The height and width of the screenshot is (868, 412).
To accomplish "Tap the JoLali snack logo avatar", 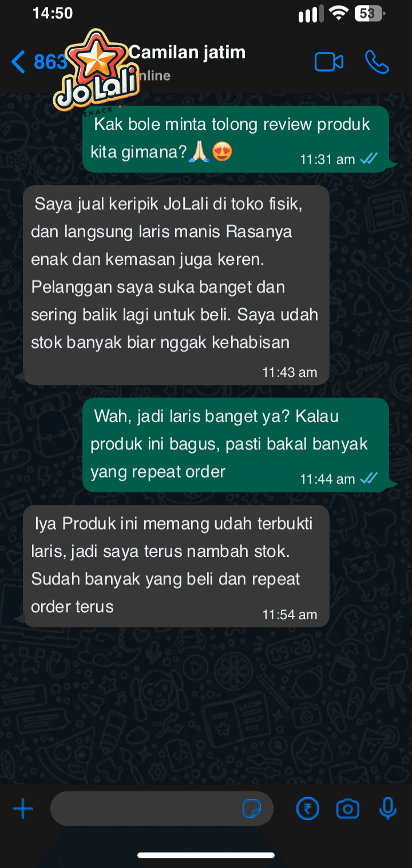I will click(x=97, y=70).
